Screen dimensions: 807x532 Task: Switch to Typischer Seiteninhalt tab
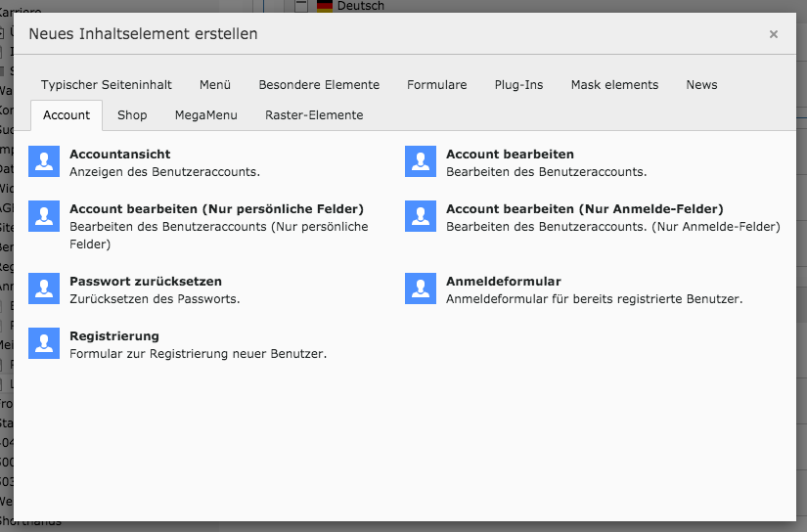[x=106, y=85]
